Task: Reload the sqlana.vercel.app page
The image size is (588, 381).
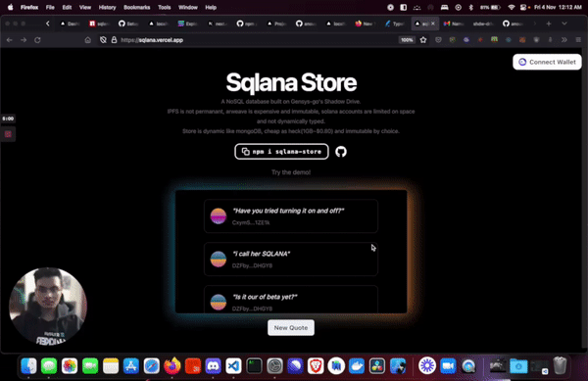Action: tap(37, 40)
